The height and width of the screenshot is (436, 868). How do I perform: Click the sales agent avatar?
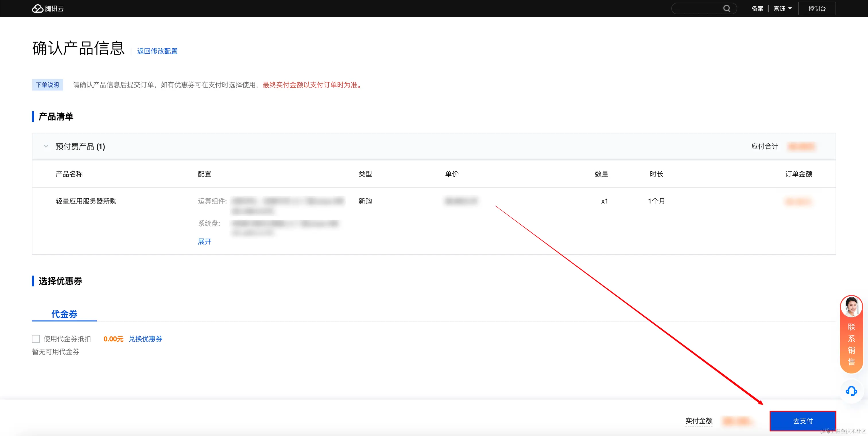click(x=851, y=307)
